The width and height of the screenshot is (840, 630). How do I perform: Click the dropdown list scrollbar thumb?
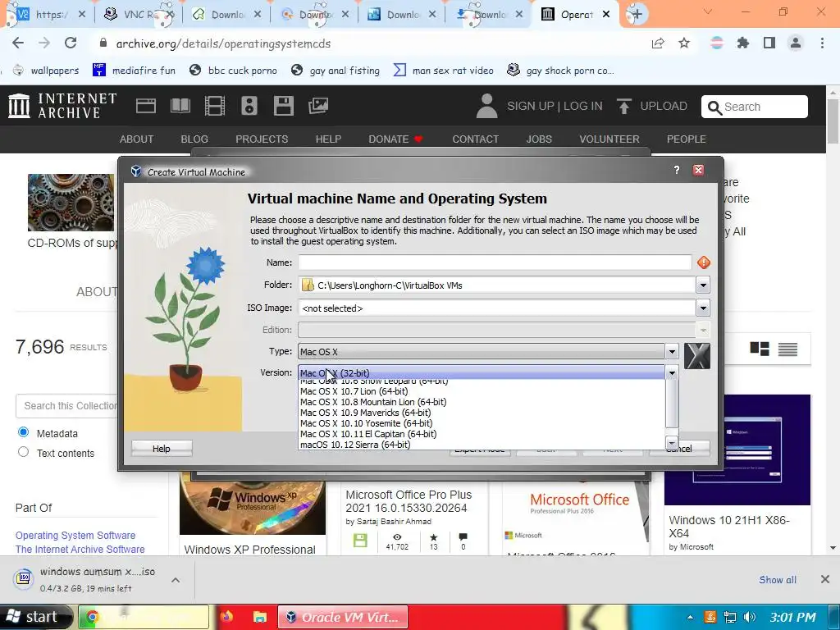click(x=672, y=404)
